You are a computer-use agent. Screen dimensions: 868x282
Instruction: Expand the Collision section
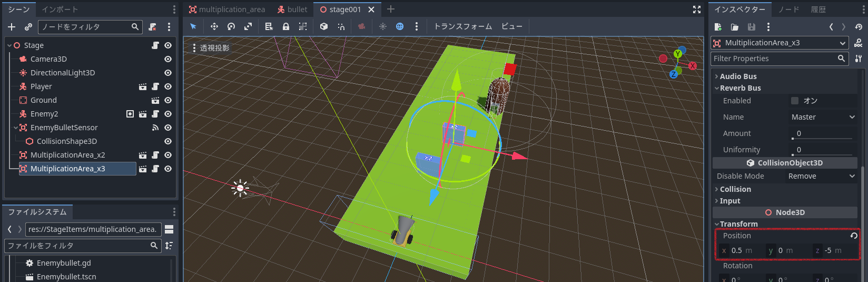[x=716, y=189]
